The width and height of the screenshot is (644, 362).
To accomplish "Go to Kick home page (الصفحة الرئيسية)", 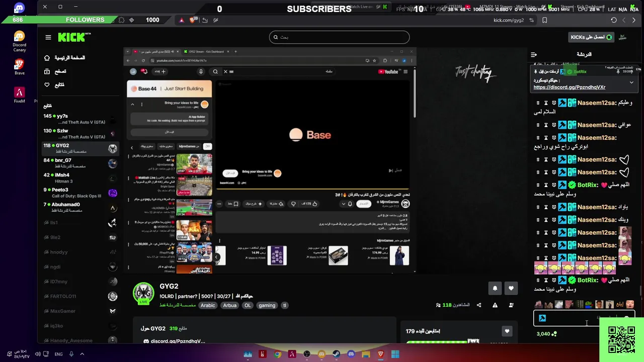I will click(x=65, y=58).
